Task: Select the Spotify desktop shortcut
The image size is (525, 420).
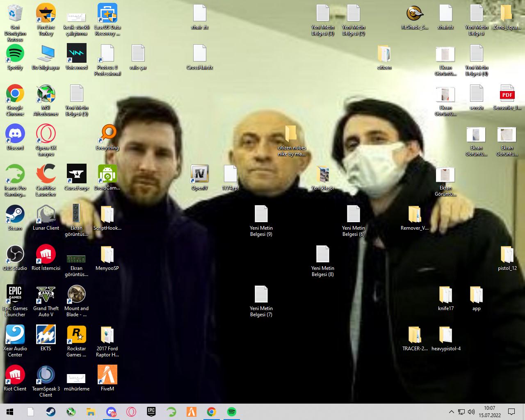Action: [15, 57]
